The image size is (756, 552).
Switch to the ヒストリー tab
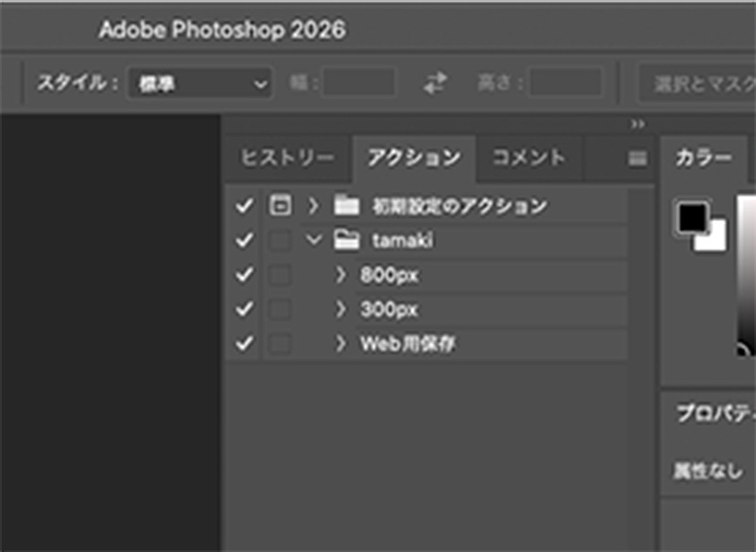(286, 158)
